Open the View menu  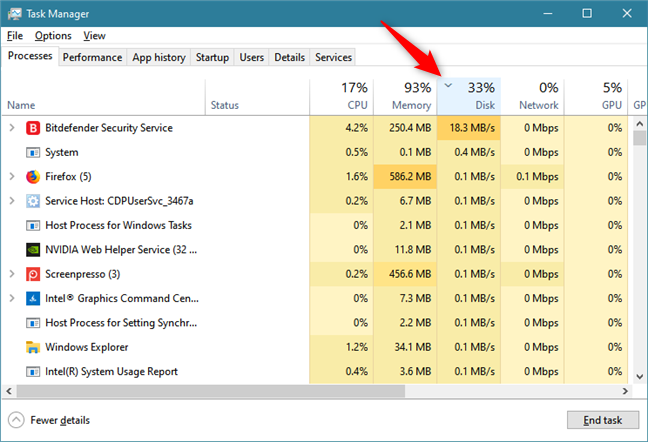[x=94, y=36]
